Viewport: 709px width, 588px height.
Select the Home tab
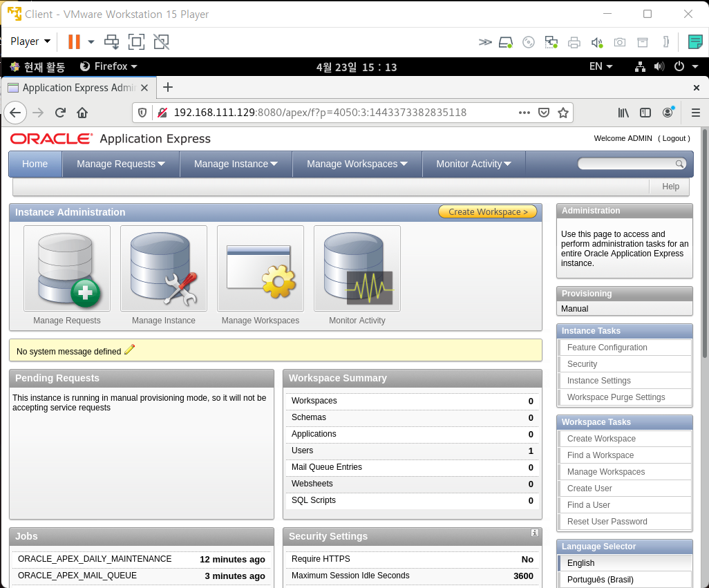pyautogui.click(x=35, y=164)
